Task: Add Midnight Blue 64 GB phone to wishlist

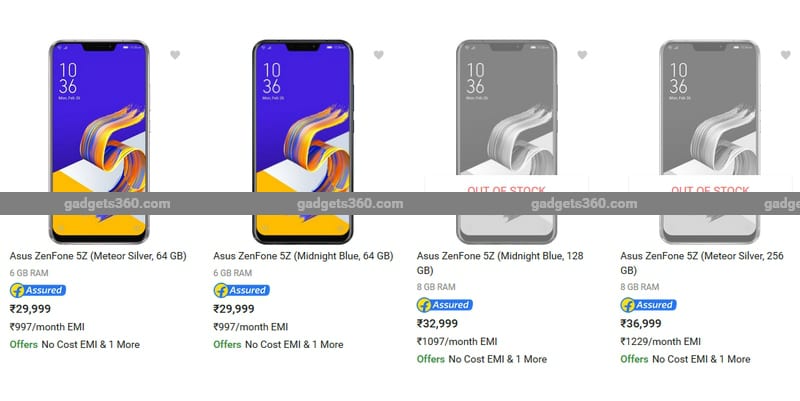Action: point(379,55)
